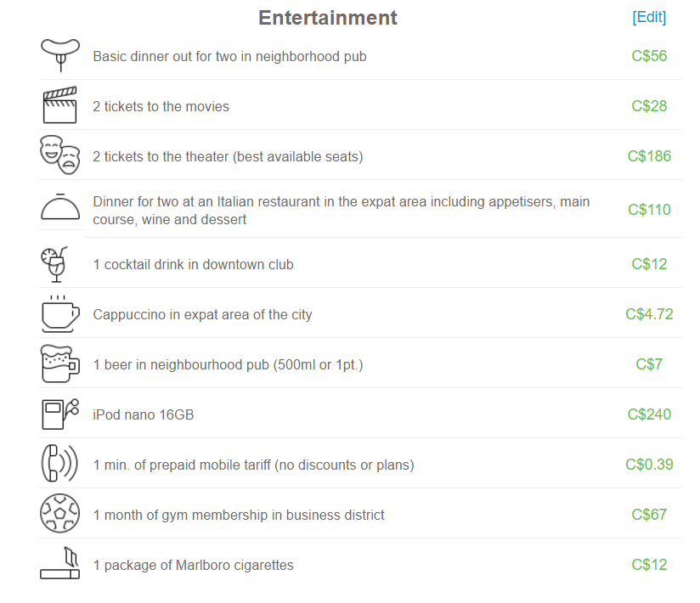Screen dimensions: 700x603
Task: Click the cocktail glass icon
Action: pos(56,264)
